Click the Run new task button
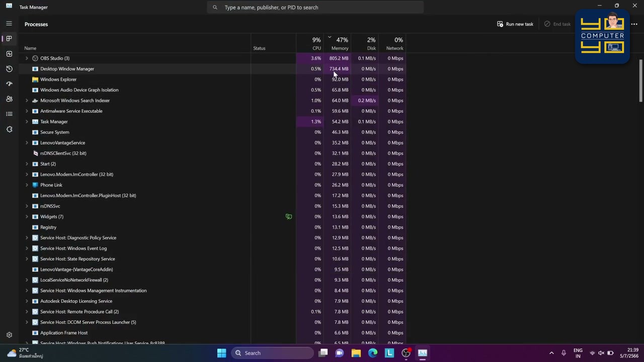644x362 pixels. 515,24
